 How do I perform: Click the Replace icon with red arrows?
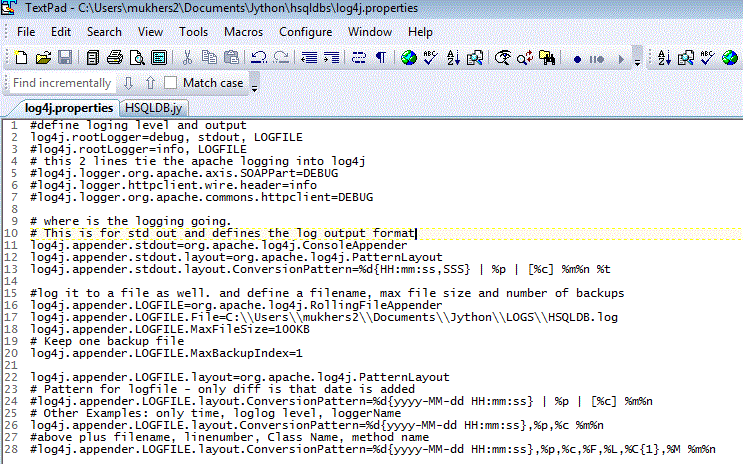(525, 58)
